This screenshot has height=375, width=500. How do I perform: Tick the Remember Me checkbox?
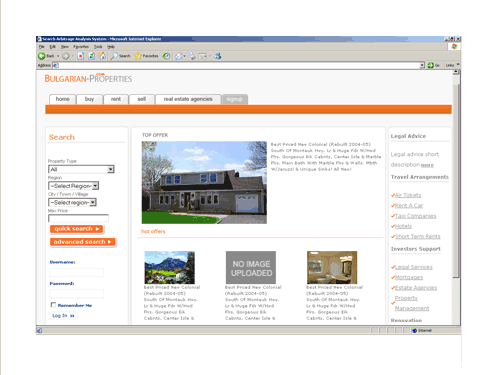[x=53, y=305]
